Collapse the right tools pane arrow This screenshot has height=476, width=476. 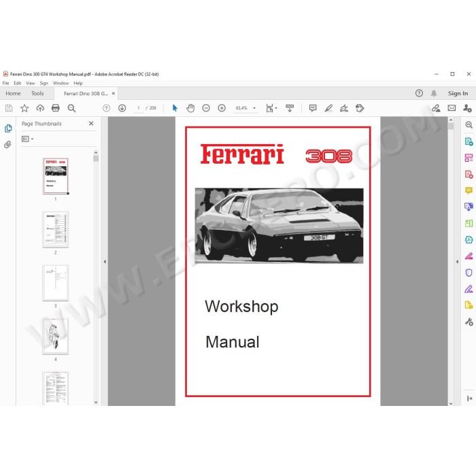[x=457, y=261]
